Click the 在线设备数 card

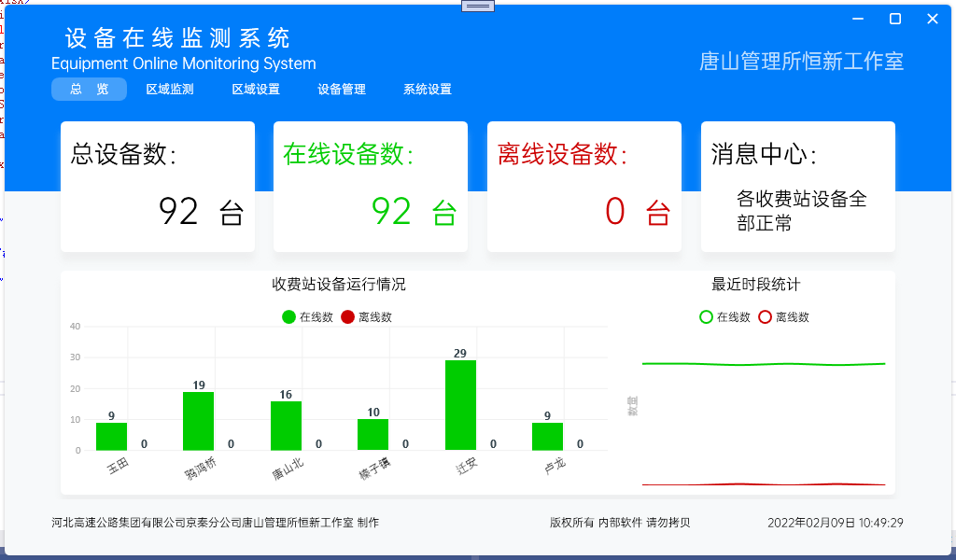click(371, 187)
